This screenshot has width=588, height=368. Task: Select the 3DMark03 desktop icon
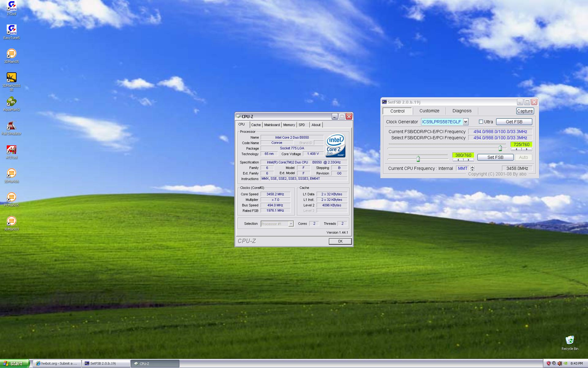coord(12,224)
